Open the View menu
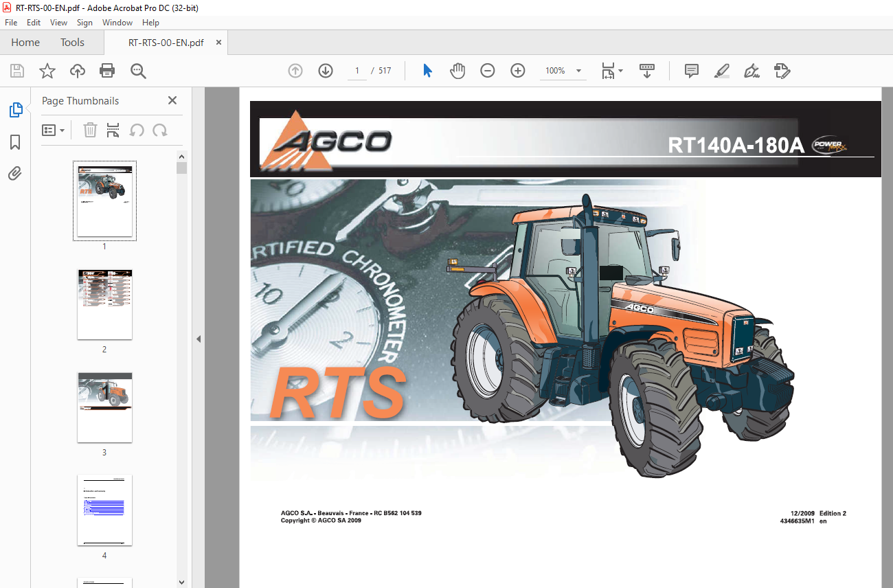Viewport: 893px width, 588px height. [58, 23]
